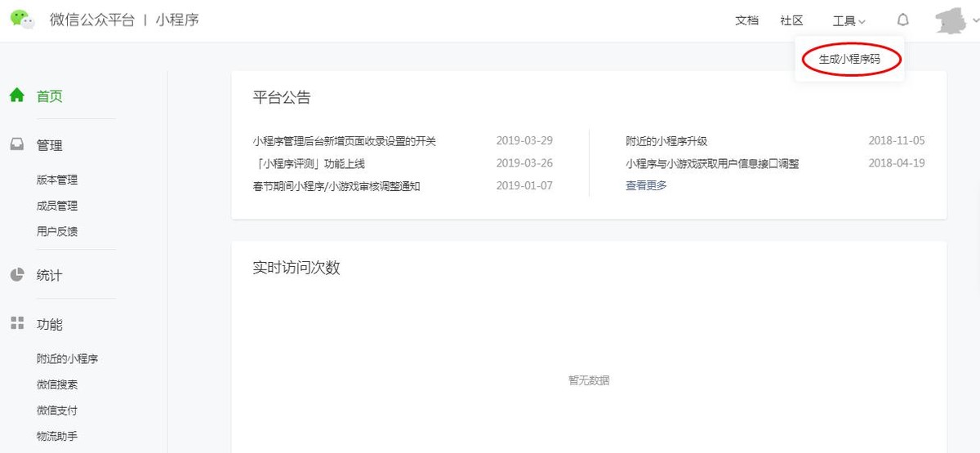The width and height of the screenshot is (980, 453).
Task: Select the 管理 sidebar section
Action: tap(50, 145)
